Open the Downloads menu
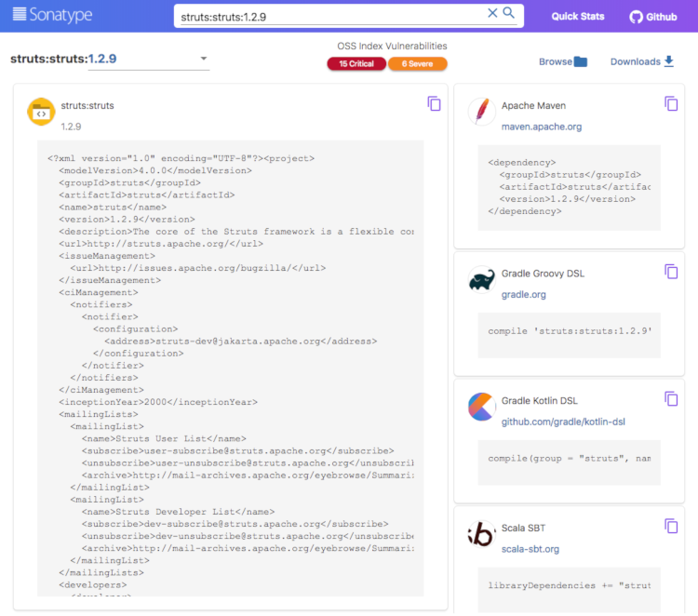This screenshot has height=616, width=698. (x=641, y=61)
